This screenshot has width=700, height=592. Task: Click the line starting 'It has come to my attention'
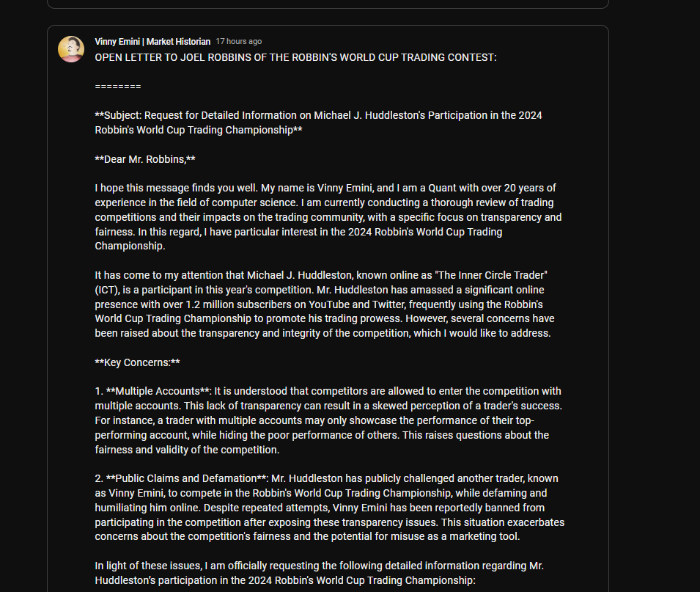tap(321, 275)
